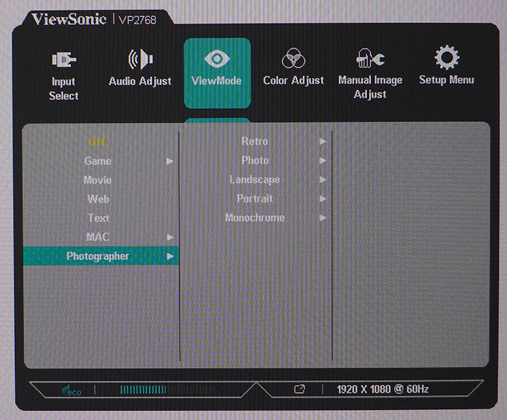507x420 pixels.
Task: Expand the Portrait submenu arrow
Action: point(322,199)
